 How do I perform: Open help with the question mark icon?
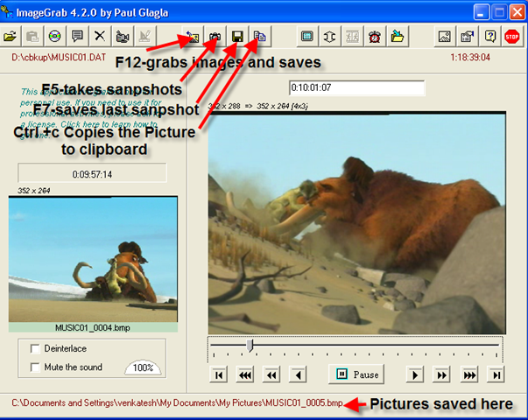click(x=490, y=36)
